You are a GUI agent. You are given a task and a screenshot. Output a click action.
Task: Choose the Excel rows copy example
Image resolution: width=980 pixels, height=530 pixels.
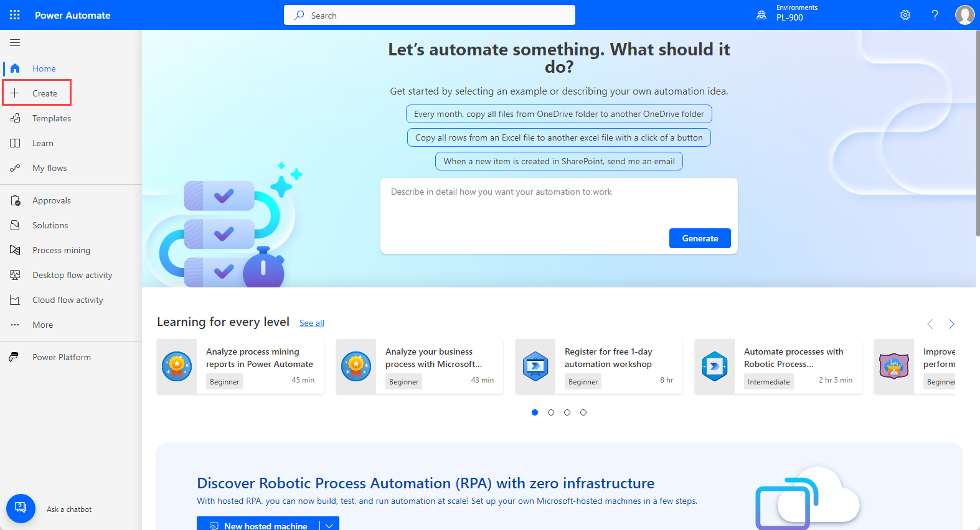559,137
